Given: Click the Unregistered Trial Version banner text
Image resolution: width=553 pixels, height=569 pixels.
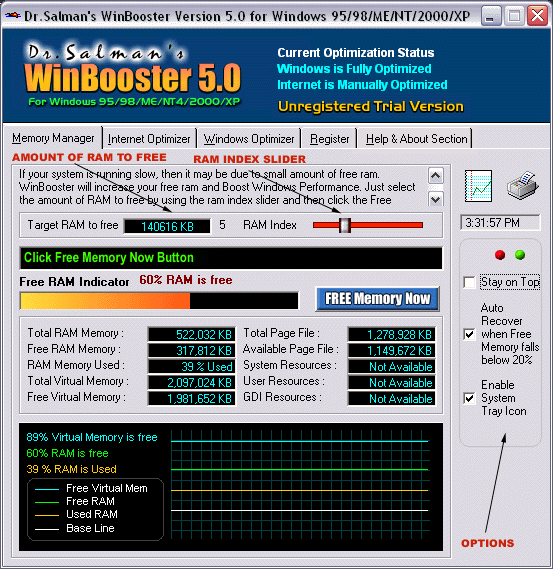Looking at the screenshot, I should [371, 107].
